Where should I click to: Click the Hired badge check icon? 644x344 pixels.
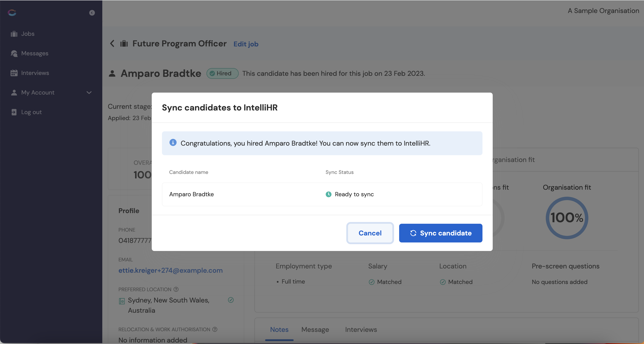pyautogui.click(x=212, y=73)
